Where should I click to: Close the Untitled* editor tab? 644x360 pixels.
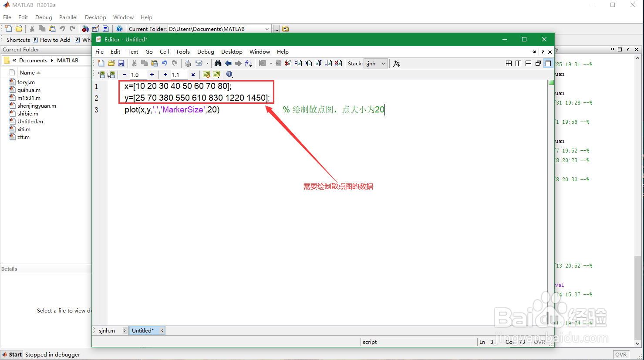[x=162, y=330]
